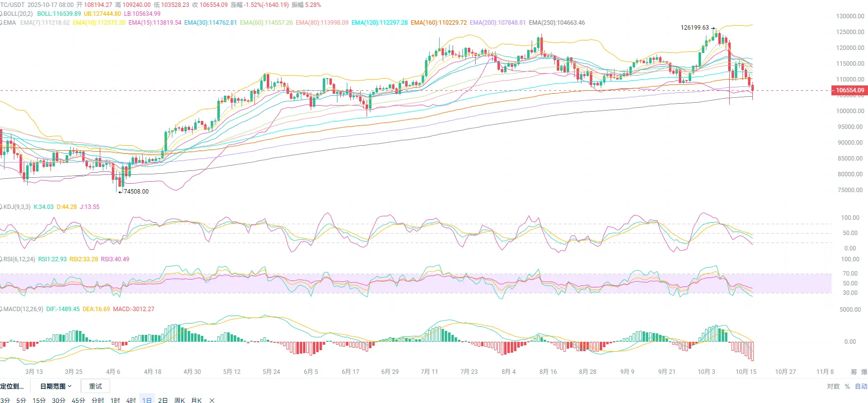Toggle 对数 logarithmic scale
This screenshot has height=403, width=868.
[833, 386]
